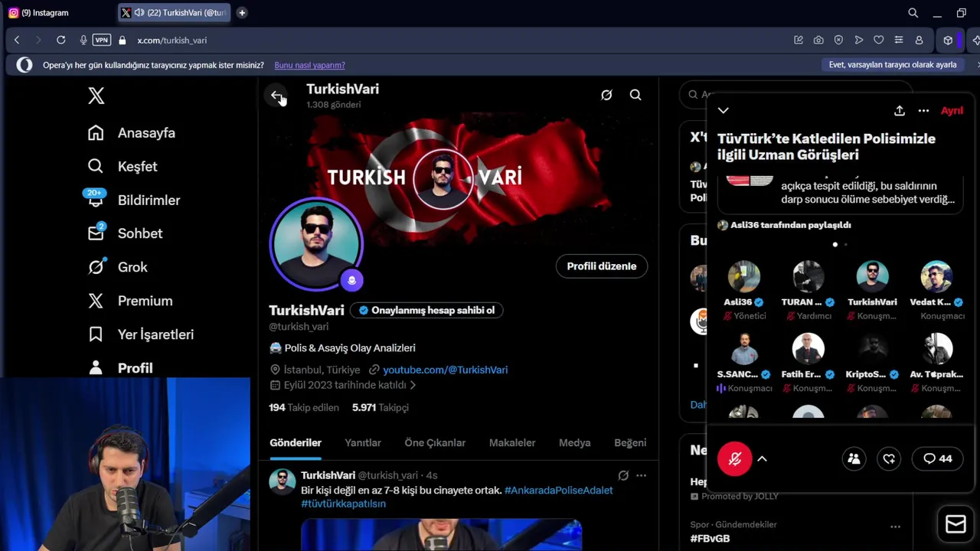Click Grok icon on the tweet
The image size is (980, 551).
623,475
